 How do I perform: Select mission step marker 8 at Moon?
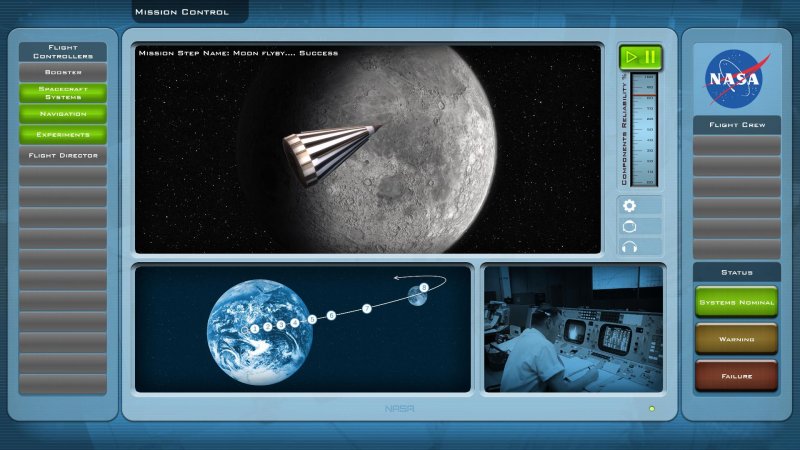pos(423,288)
